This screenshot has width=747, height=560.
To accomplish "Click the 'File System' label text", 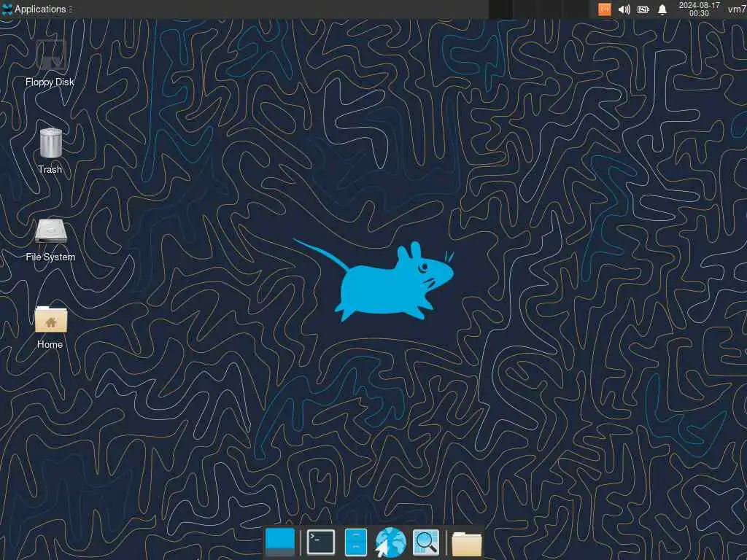I will tap(50, 257).
